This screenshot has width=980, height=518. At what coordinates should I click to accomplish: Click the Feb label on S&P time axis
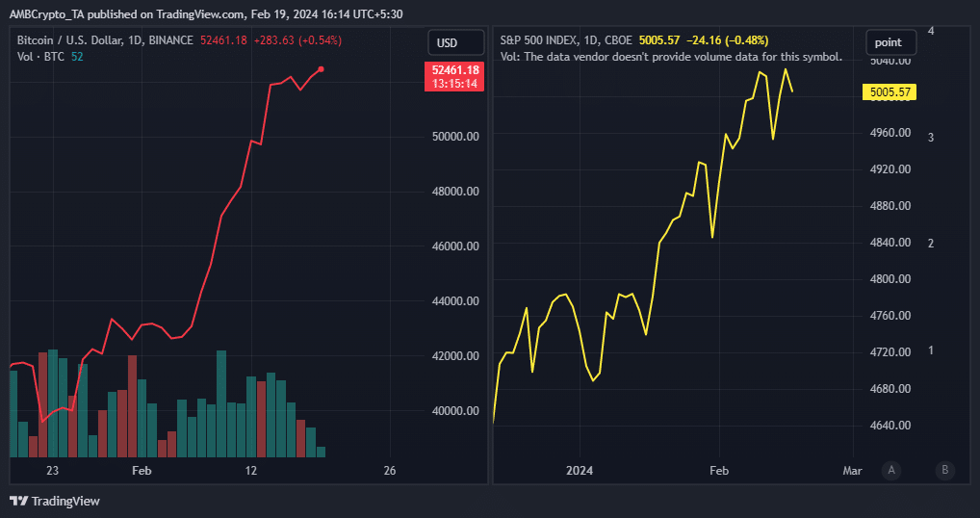coord(719,471)
